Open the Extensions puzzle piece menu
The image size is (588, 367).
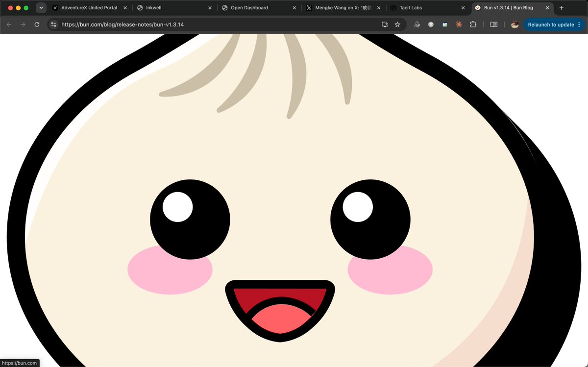[x=473, y=24]
